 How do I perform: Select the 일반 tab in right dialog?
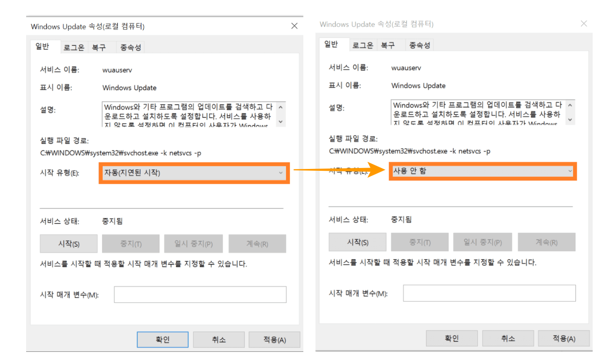tap(332, 44)
